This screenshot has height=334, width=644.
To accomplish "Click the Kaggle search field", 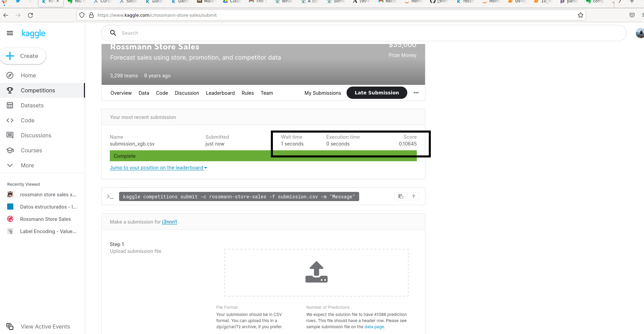I will [x=364, y=33].
